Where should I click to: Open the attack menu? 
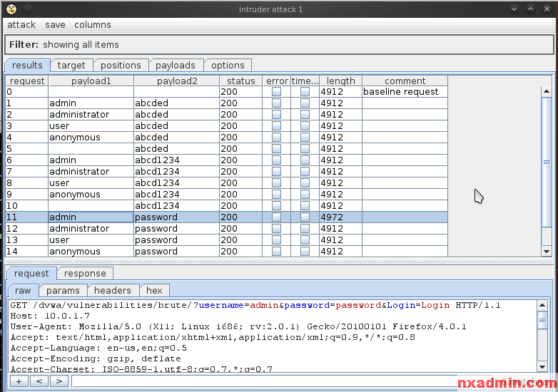tap(21, 25)
